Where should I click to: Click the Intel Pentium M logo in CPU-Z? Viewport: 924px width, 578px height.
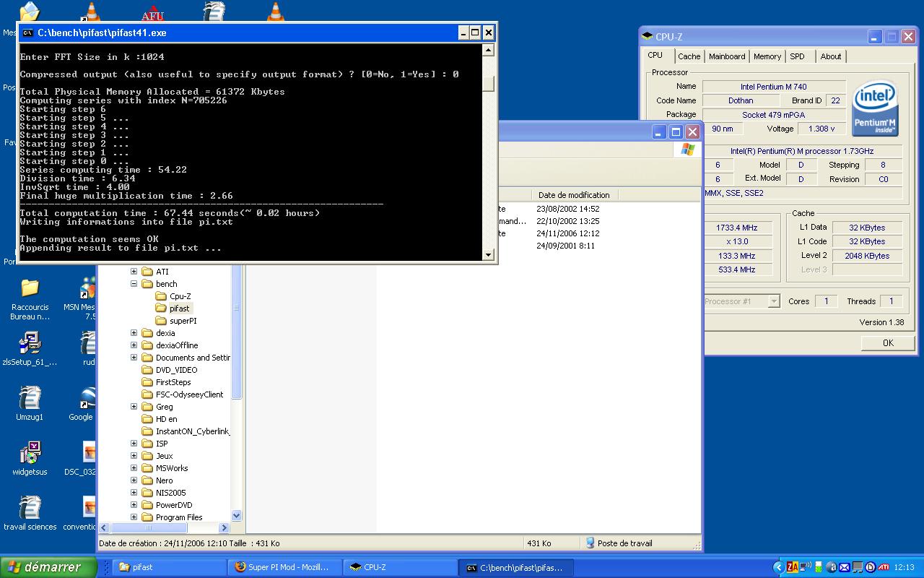(x=875, y=108)
